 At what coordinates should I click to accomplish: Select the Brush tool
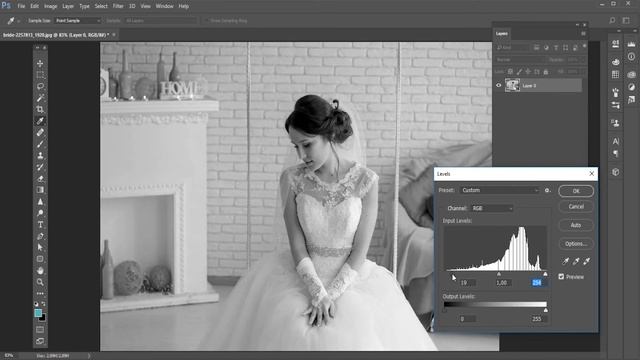click(x=40, y=144)
